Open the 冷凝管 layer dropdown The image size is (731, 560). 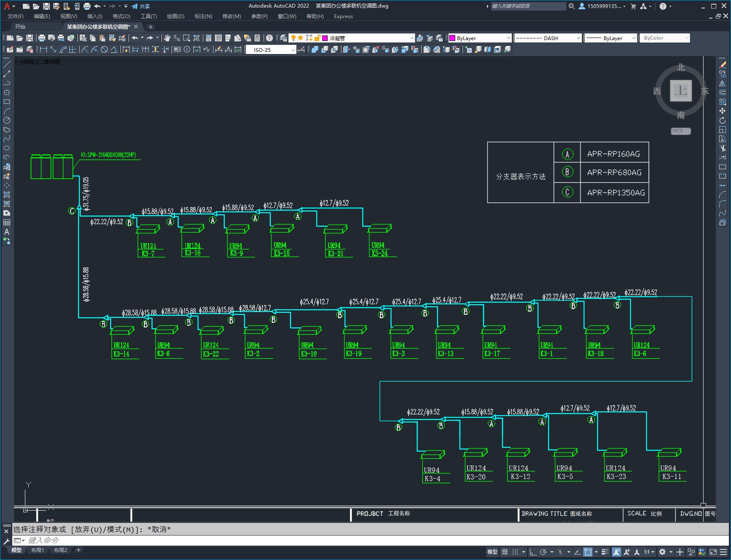coord(412,38)
